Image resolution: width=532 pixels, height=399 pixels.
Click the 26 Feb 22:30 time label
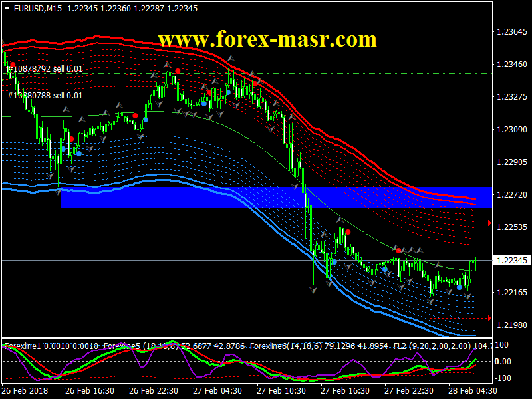pyautogui.click(x=154, y=391)
